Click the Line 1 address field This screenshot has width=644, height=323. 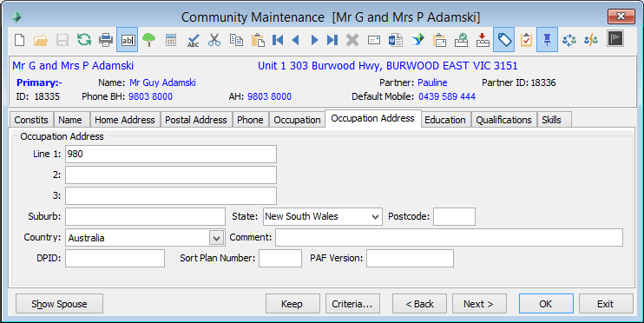coord(171,154)
